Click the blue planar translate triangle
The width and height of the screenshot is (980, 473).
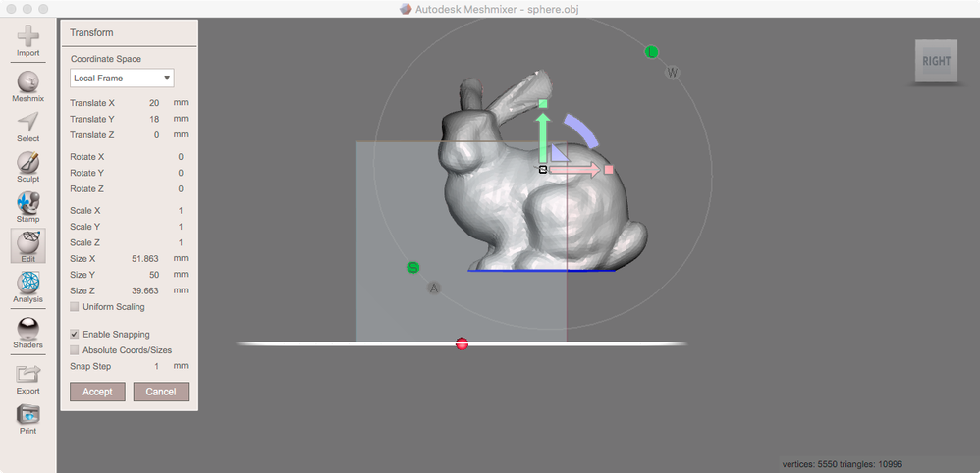point(558,154)
